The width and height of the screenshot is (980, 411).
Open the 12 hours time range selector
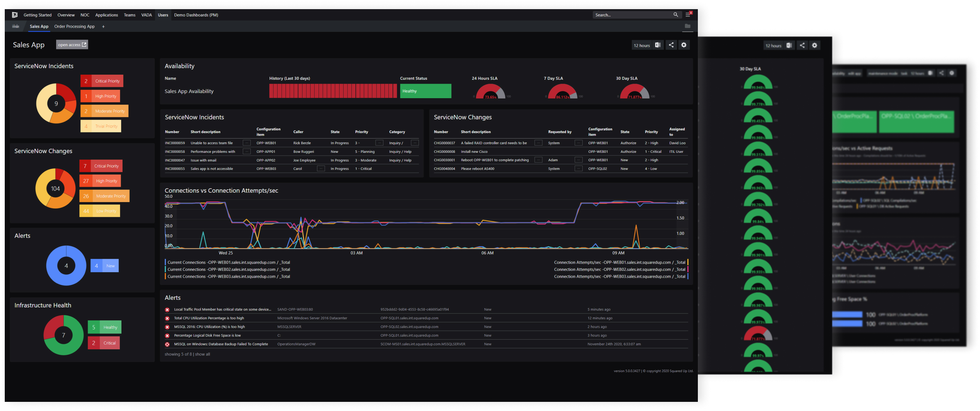642,45
